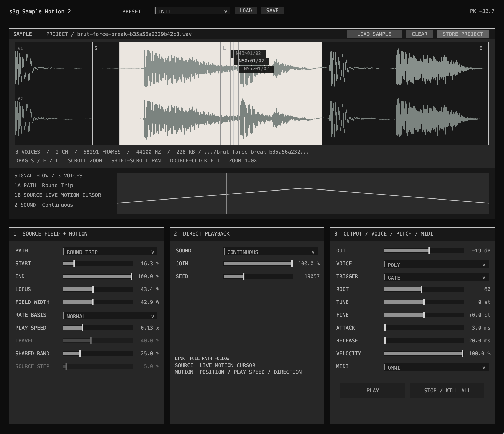Click the N55>01/02 voice label
The height and width of the screenshot is (434, 504).
256,69
